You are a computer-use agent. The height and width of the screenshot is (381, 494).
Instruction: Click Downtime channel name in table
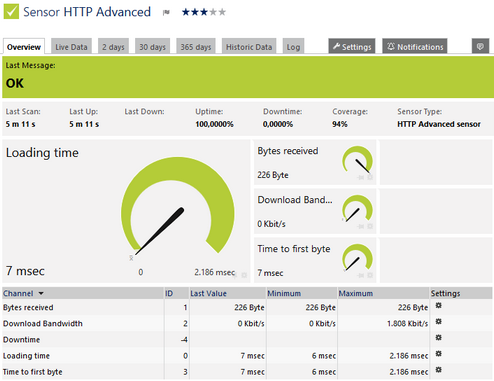pos(21,340)
